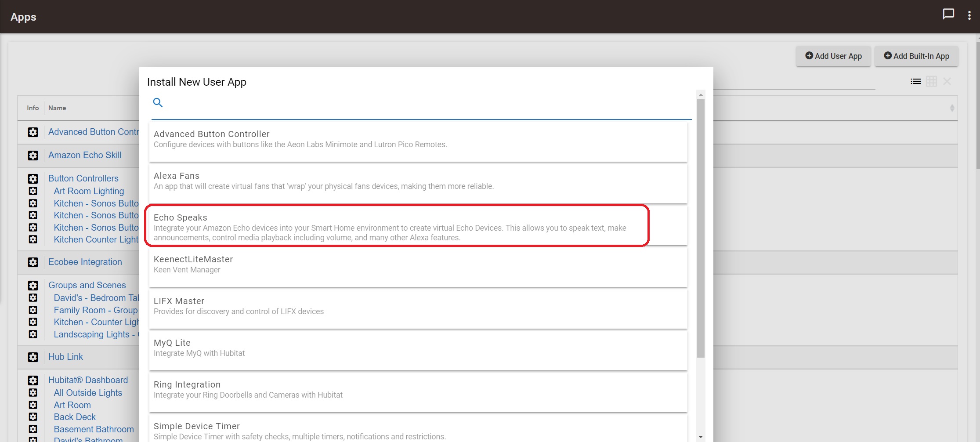Viewport: 980px width, 442px height.
Task: Open the Art Room dashboard link
Action: [x=72, y=405]
